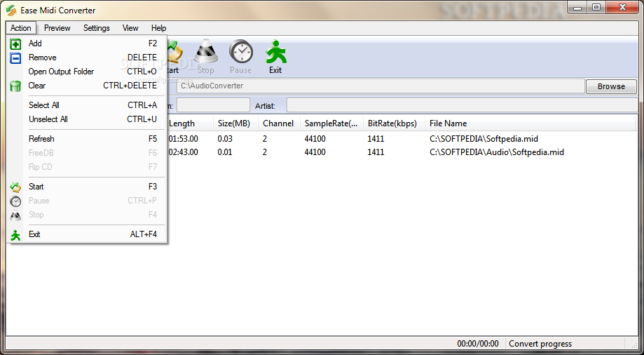The height and width of the screenshot is (355, 644).
Task: Click the Length column header
Action: pos(190,123)
